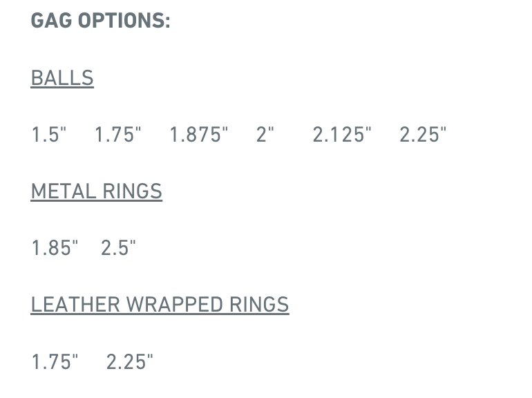Viewport: 532px width, 398px height.
Task: Choose the 2.25" size in the BALLS row
Action: point(423,134)
